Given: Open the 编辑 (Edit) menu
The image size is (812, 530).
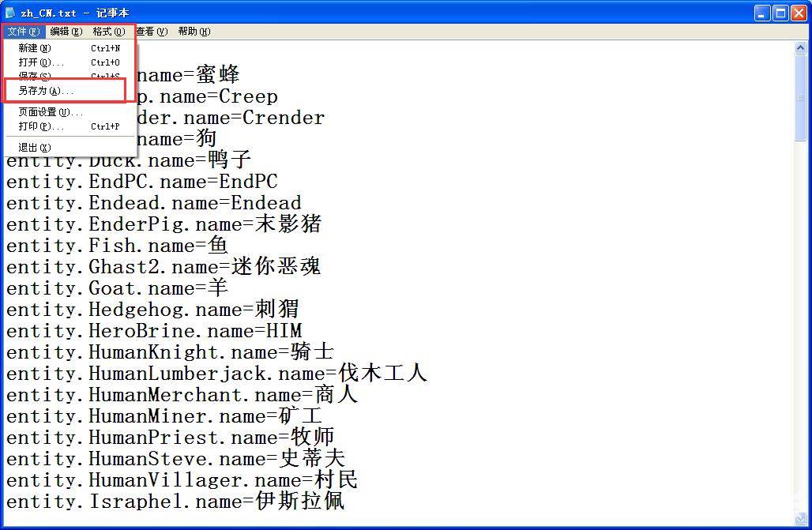Looking at the screenshot, I should [66, 32].
